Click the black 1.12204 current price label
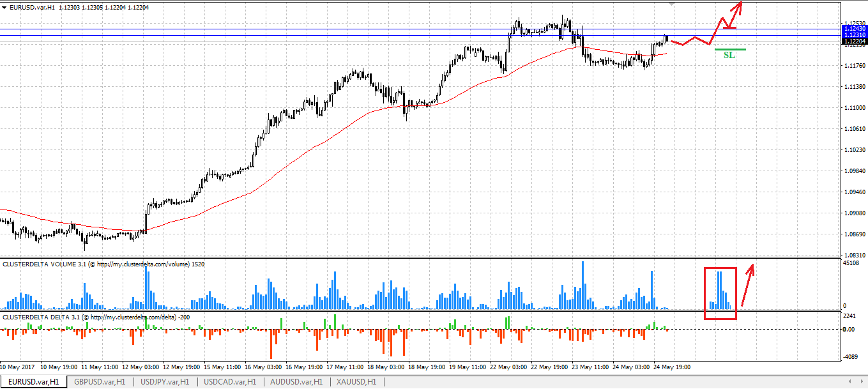This screenshot has height=389, width=868. click(x=855, y=41)
